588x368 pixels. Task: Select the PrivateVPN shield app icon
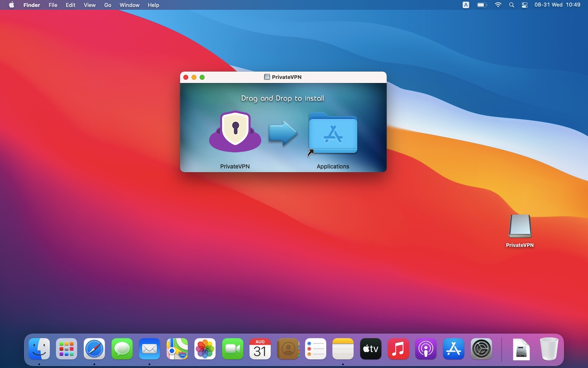(235, 132)
